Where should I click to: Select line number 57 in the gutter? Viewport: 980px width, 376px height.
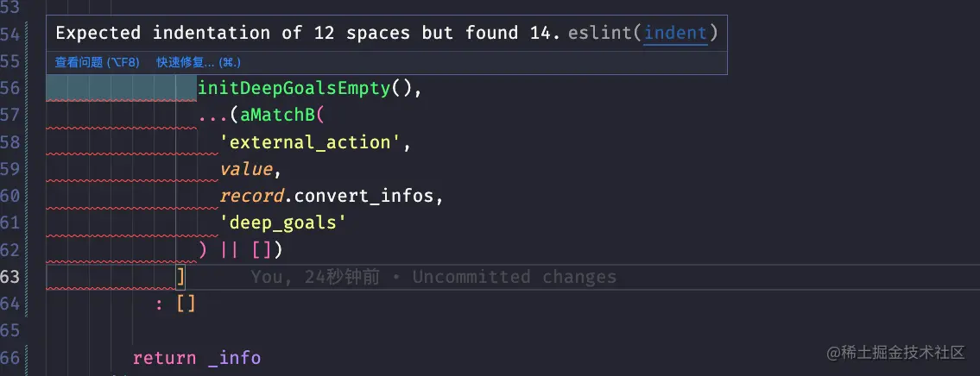click(x=11, y=115)
